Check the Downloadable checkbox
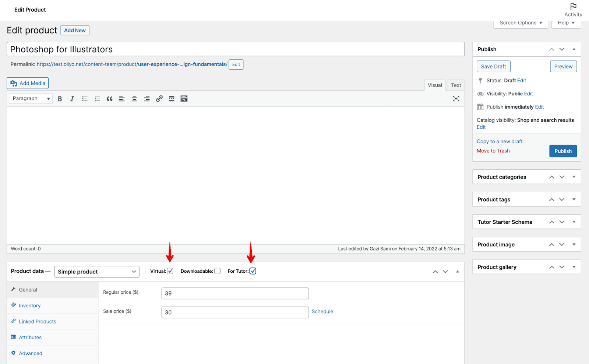Screen dimensions: 589x364 (218, 271)
